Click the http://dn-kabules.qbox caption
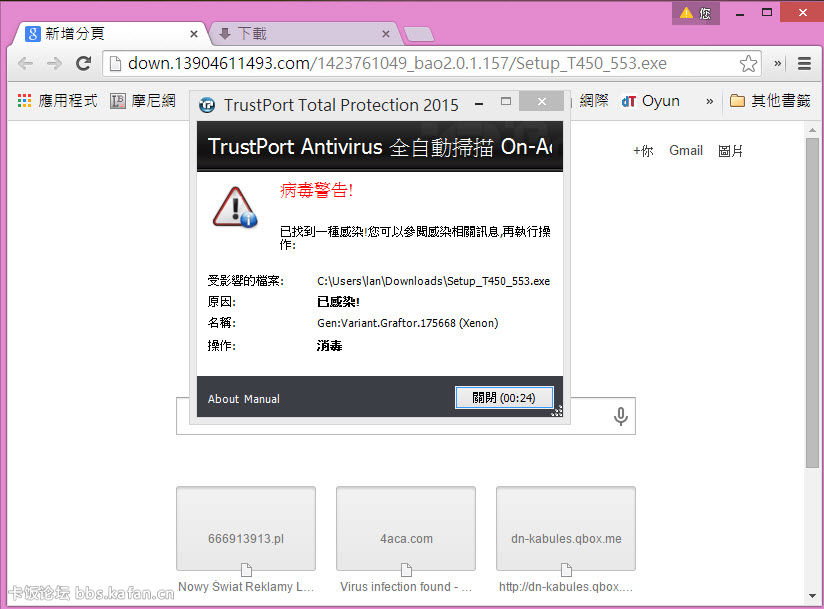 tap(566, 587)
